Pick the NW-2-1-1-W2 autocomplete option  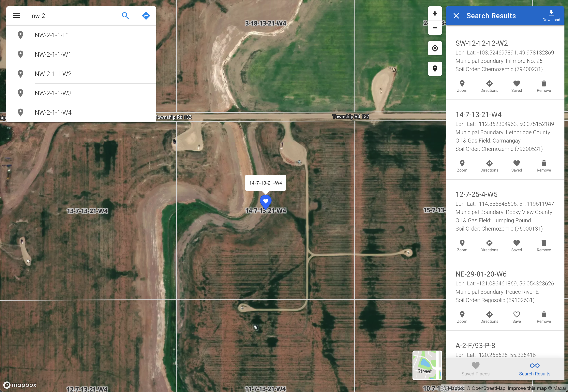coord(53,74)
